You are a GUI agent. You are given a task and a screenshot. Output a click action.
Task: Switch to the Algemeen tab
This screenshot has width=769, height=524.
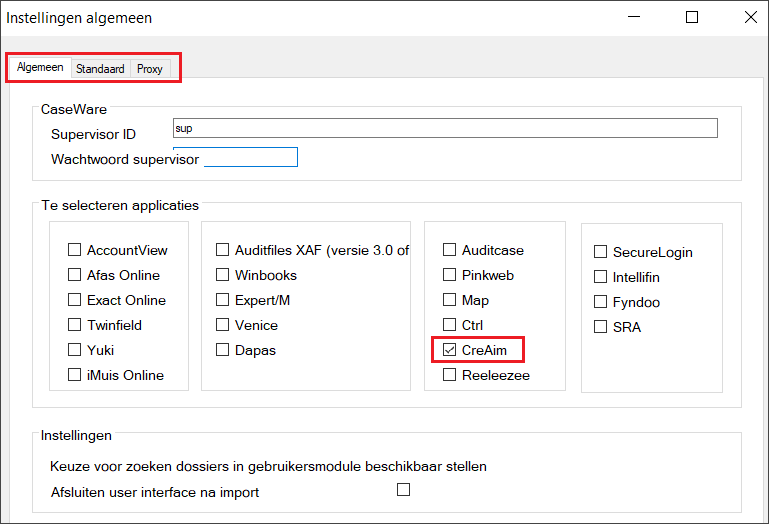pos(40,67)
